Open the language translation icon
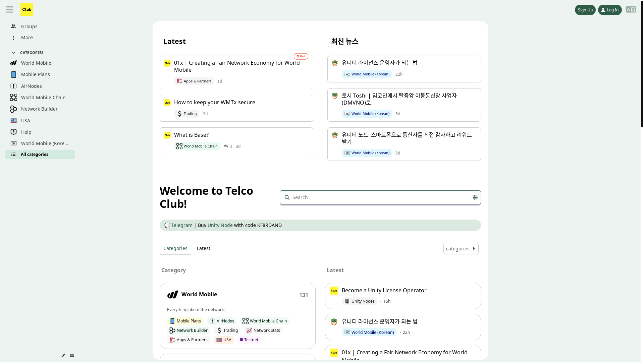 (631, 10)
